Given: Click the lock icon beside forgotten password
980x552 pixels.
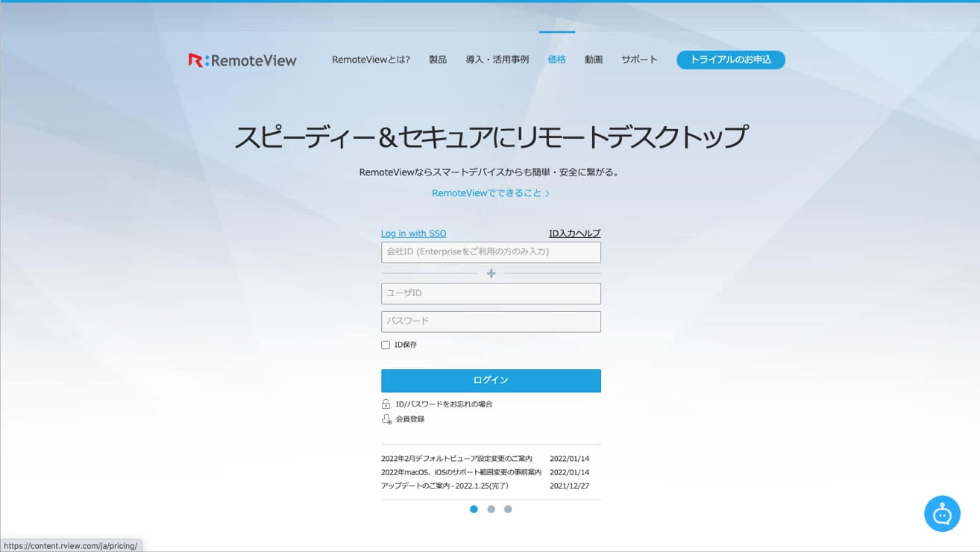Looking at the screenshot, I should [x=386, y=404].
